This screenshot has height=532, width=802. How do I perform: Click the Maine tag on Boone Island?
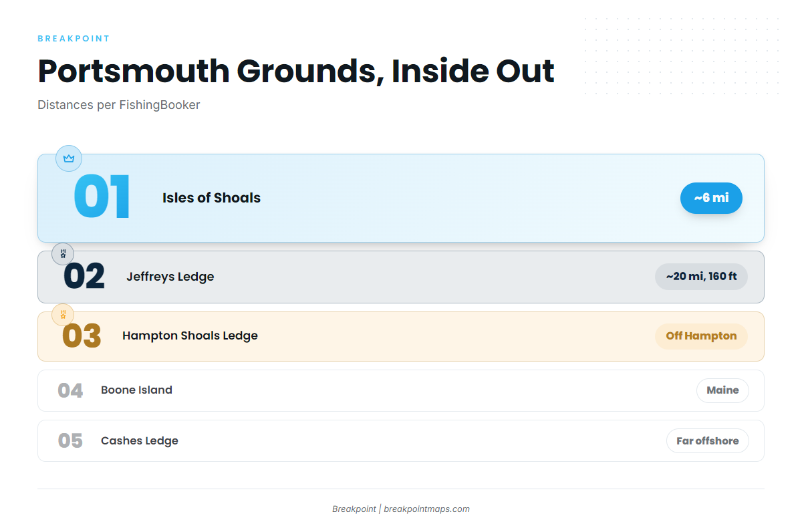pos(722,390)
